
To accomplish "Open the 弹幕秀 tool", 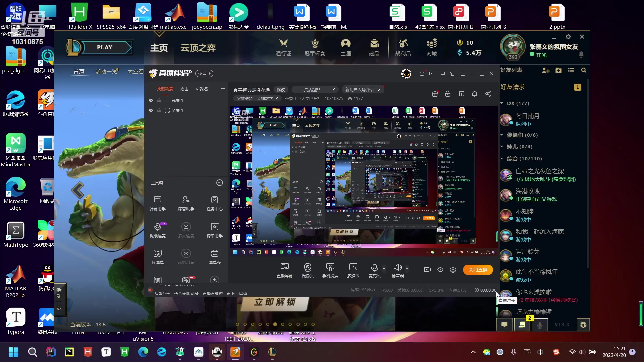I will tap(215, 256).
